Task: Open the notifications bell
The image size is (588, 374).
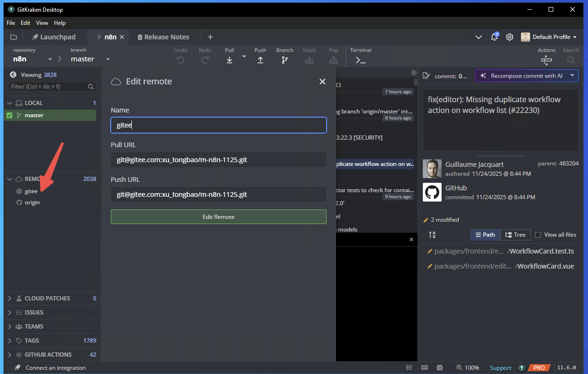Action: tap(494, 37)
